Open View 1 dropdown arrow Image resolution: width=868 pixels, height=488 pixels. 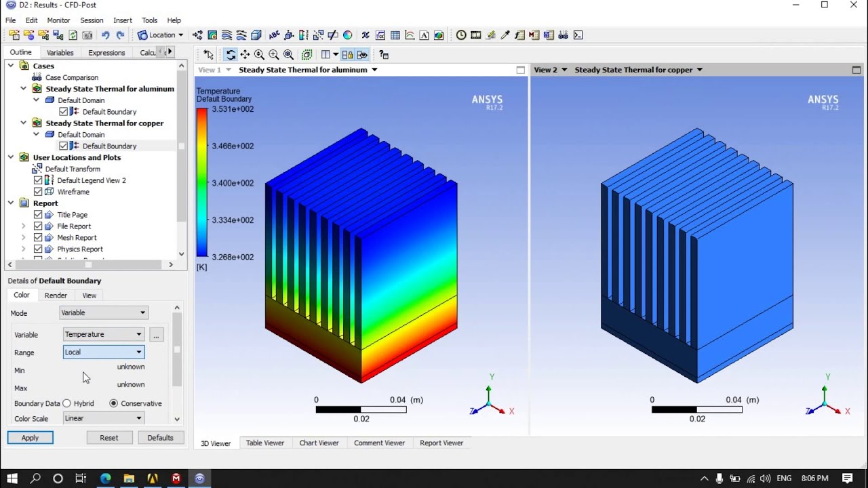[228, 70]
